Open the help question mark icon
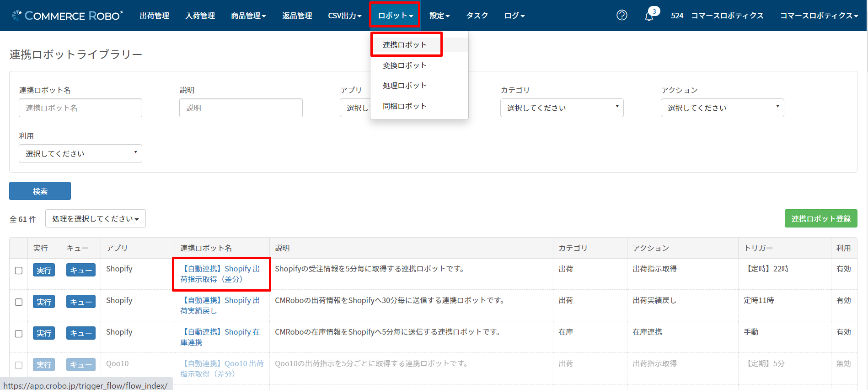Image resolution: width=868 pixels, height=390 pixels. click(622, 15)
